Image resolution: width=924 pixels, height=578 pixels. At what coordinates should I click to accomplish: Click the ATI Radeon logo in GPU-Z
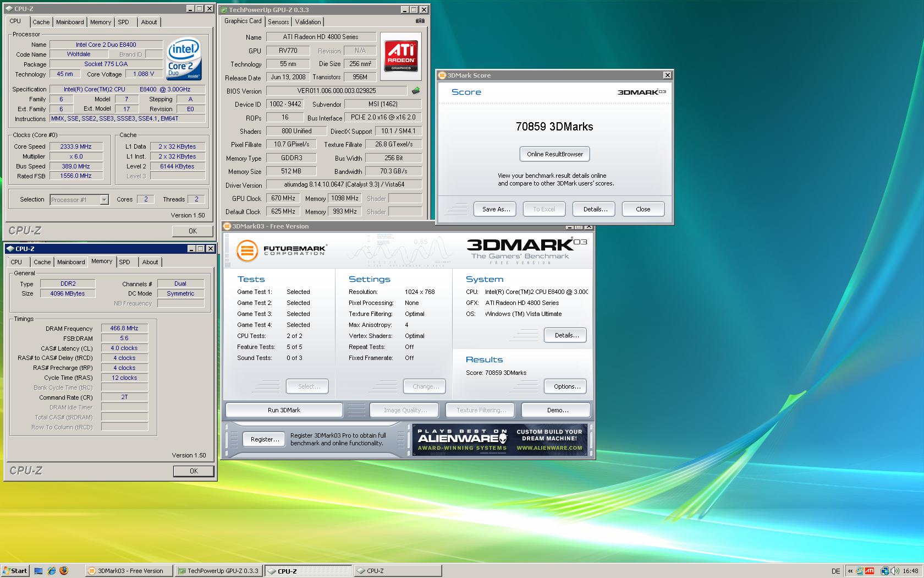point(401,56)
